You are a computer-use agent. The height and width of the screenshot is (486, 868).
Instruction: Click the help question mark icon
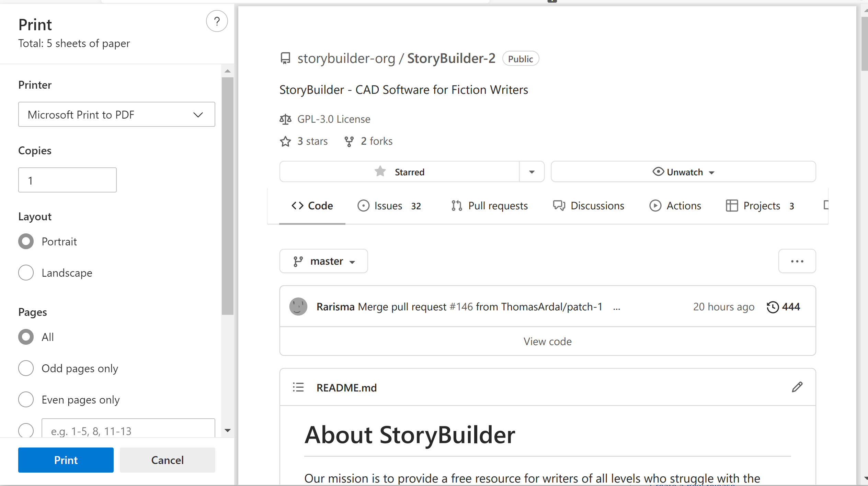217,21
